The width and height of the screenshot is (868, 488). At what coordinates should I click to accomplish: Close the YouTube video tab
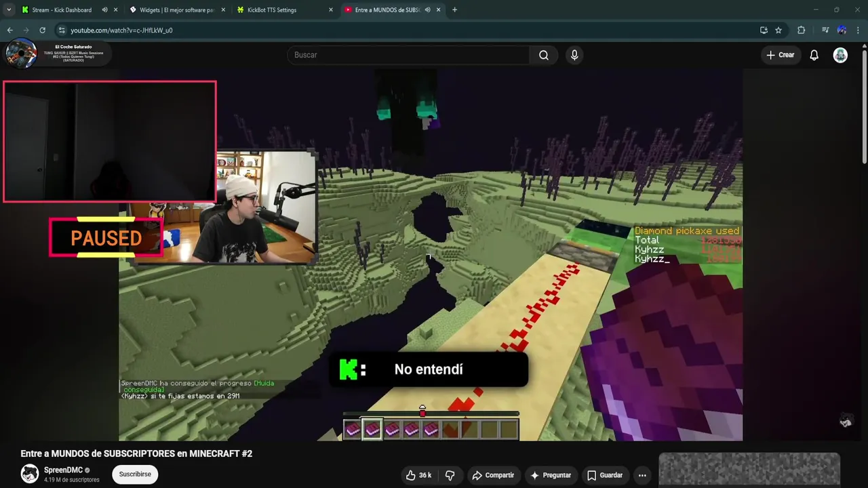[x=439, y=9]
